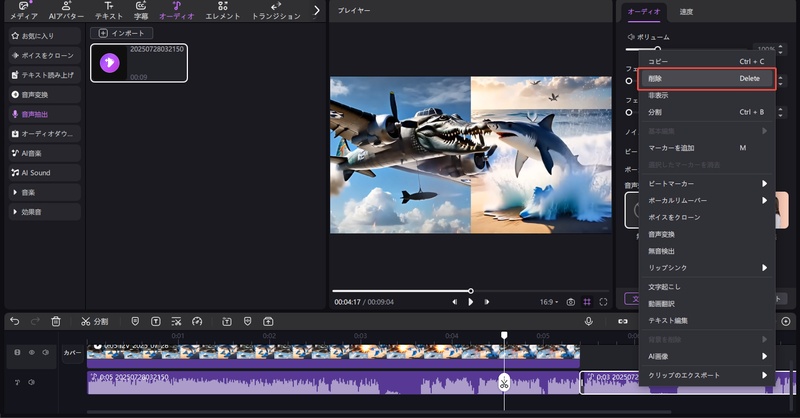
Task: Open the 16:9 aspect ratio dropdown
Action: click(x=549, y=302)
